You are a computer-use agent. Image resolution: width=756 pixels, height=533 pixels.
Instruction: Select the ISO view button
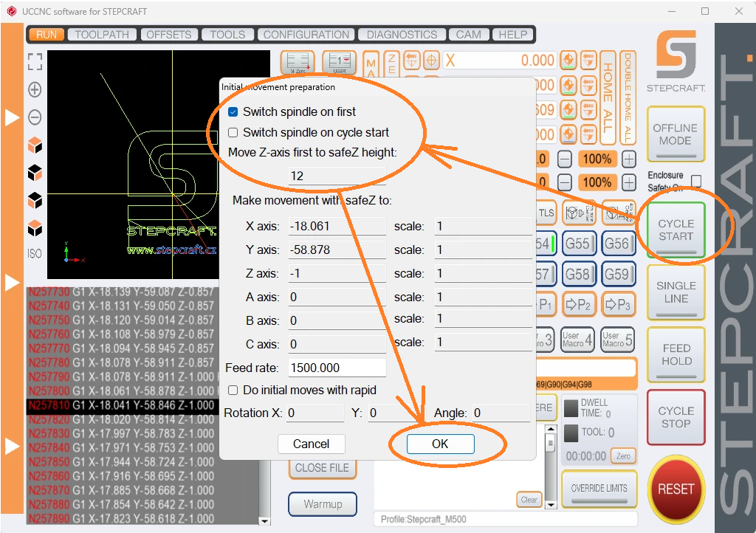coord(34,253)
